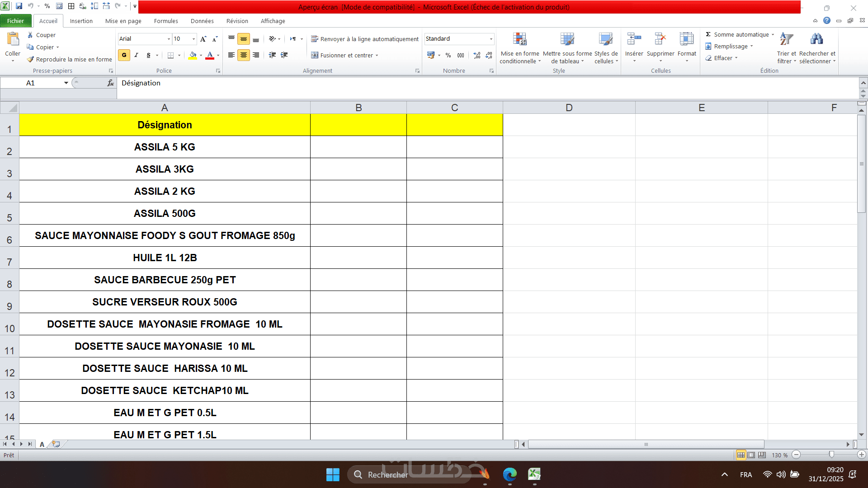868x488 pixels.
Task: Click Reproduire la mise en forme brush
Action: tap(69, 59)
